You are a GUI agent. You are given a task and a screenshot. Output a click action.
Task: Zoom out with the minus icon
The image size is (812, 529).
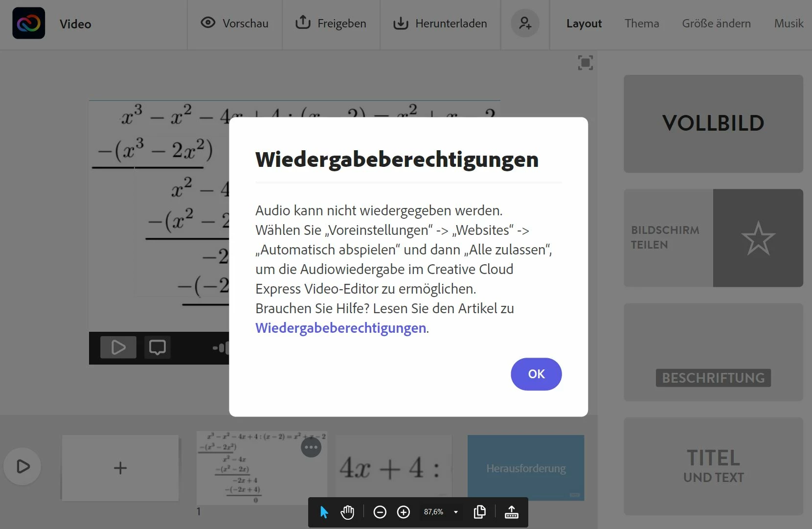coord(380,512)
